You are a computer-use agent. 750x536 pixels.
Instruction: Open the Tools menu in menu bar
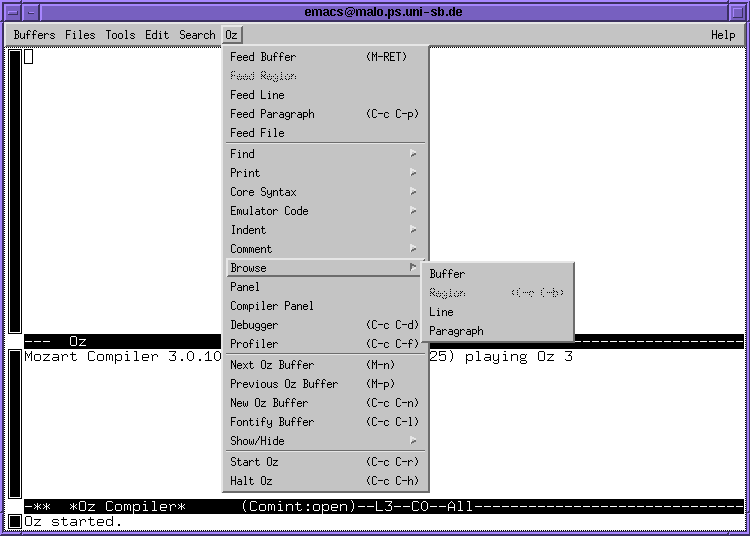point(120,35)
